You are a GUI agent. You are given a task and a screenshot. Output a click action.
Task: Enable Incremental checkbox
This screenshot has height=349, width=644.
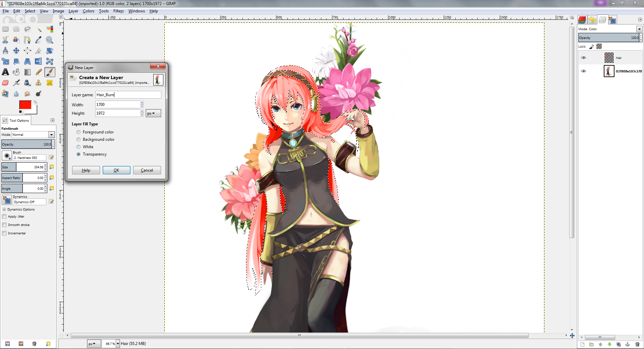tap(4, 233)
